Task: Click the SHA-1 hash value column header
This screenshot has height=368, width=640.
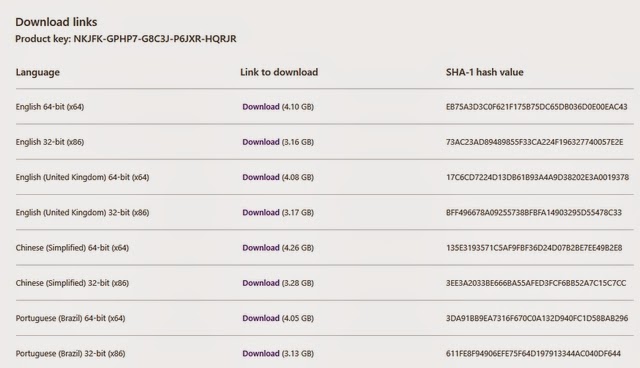Action: (484, 72)
